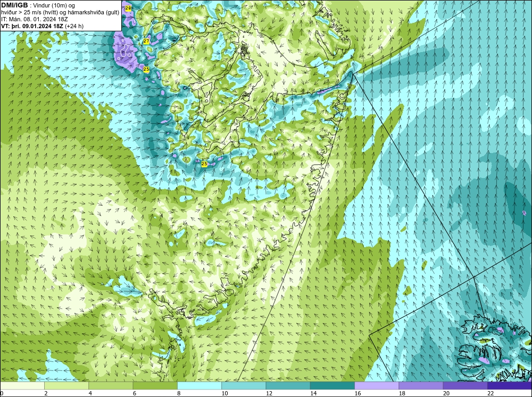
Task: Click the scale label 16 on the legend
Action: (358, 393)
